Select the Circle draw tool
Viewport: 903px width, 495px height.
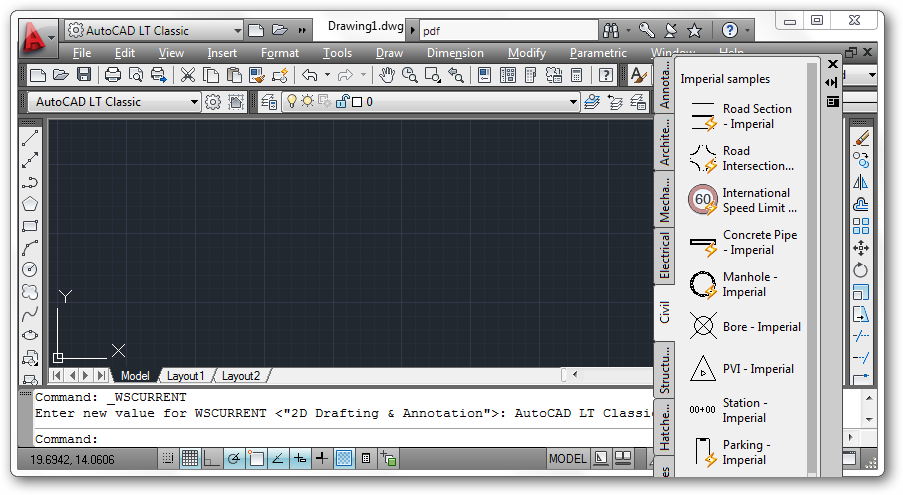pos(30,270)
